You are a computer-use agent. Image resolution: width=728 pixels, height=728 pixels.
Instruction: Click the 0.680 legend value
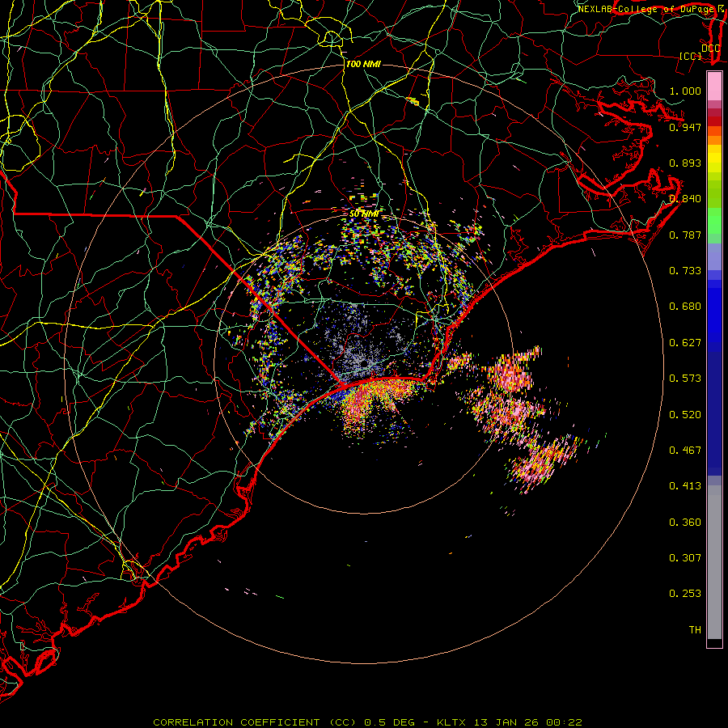[685, 307]
